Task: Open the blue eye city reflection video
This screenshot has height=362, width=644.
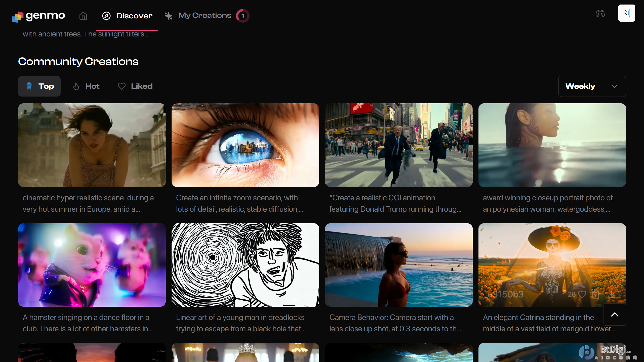Action: (245, 145)
